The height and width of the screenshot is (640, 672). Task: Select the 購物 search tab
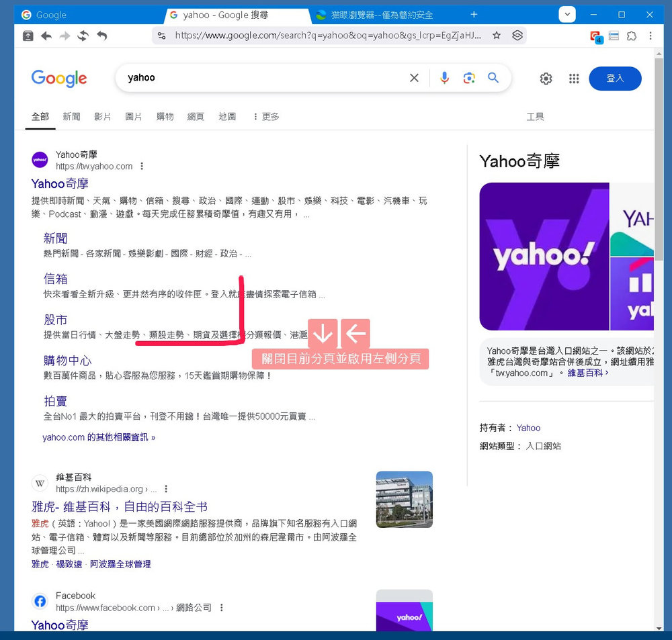[x=165, y=117]
